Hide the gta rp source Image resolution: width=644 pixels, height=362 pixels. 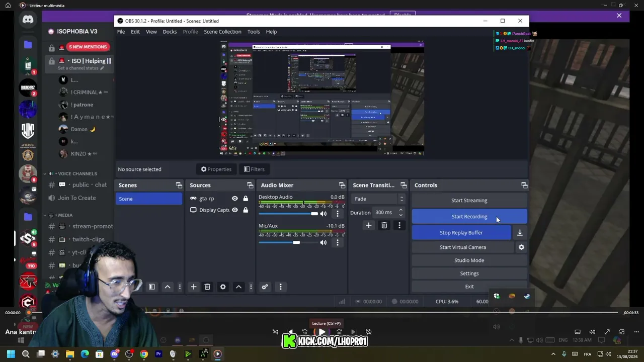coord(234,199)
